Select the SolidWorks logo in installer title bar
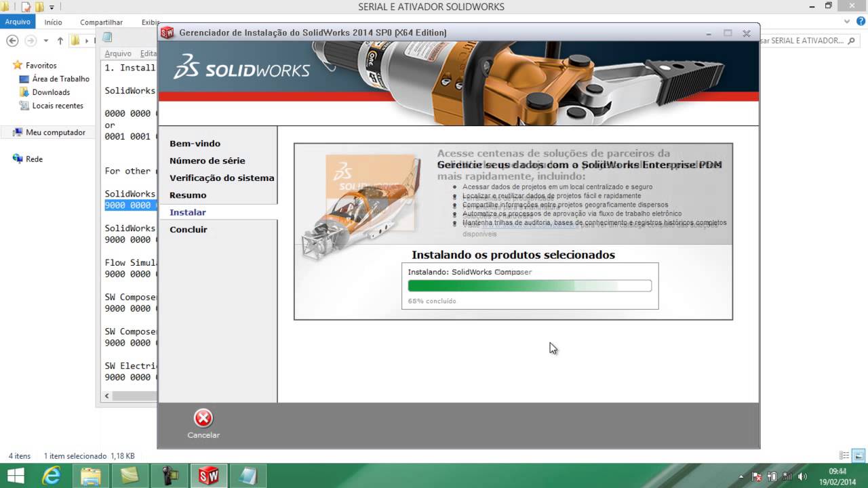868x488 pixels. point(167,33)
